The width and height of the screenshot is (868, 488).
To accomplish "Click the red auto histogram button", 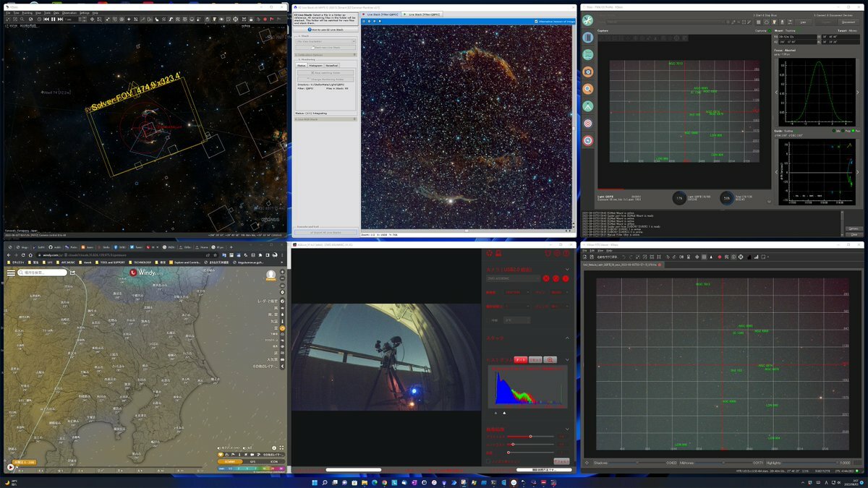I will pos(521,359).
